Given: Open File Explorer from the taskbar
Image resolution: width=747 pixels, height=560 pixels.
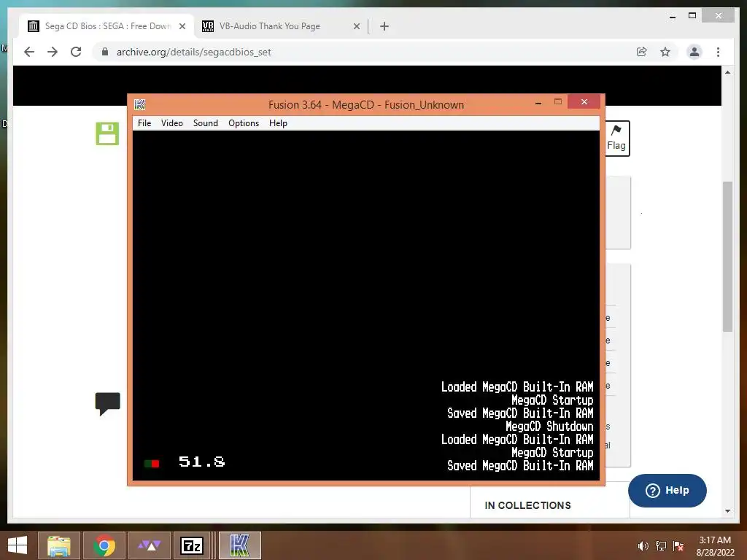Looking at the screenshot, I should tap(58, 545).
